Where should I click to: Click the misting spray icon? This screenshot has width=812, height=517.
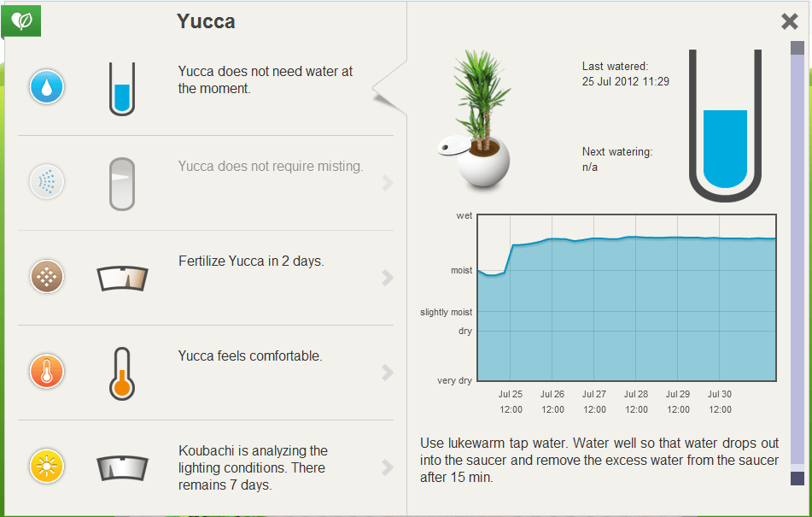point(47,182)
